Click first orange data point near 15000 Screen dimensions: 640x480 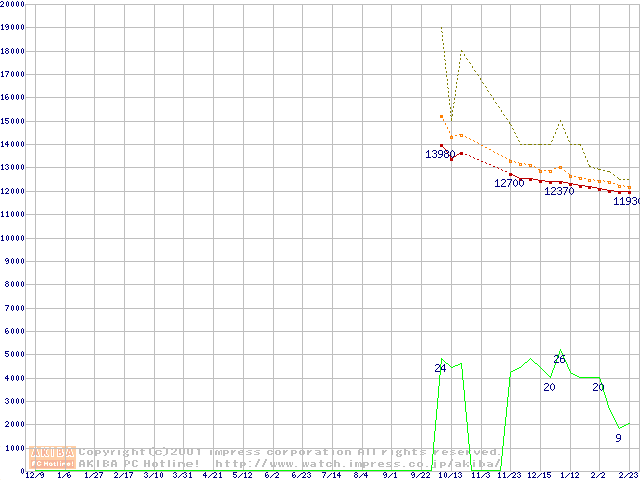tap(441, 117)
